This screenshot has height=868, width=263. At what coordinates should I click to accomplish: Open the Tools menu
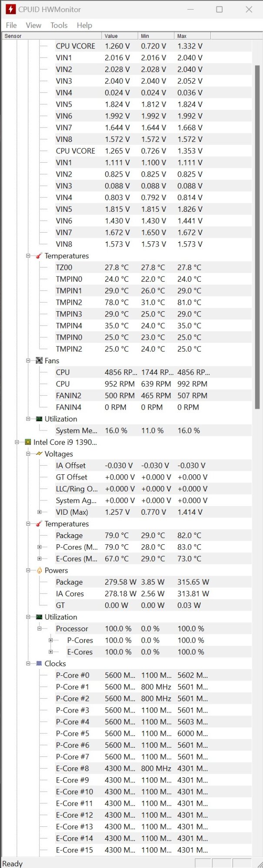point(59,25)
